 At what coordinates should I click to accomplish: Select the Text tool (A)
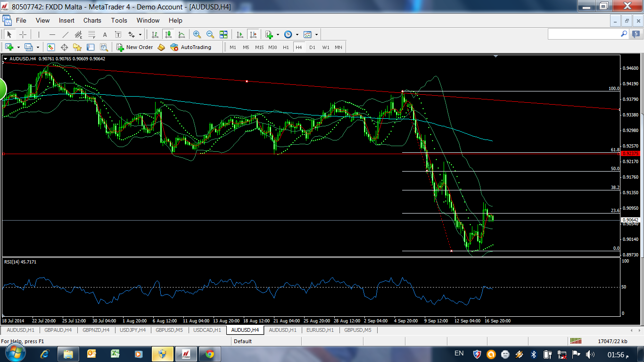pos(105,34)
